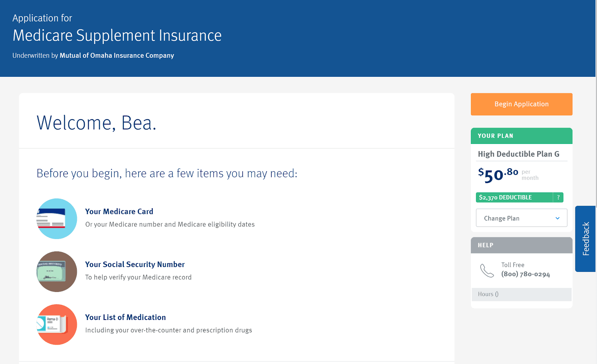Select the Your List of Medication heading
The height and width of the screenshot is (364, 597).
(125, 317)
